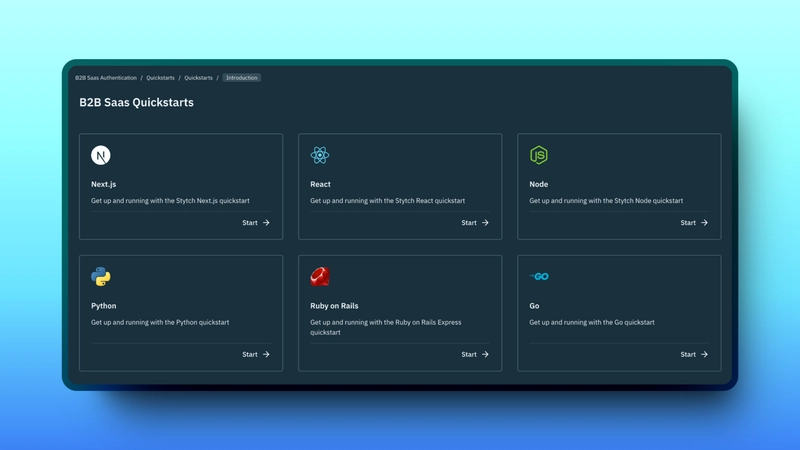Select the second Quickstarts breadcrumb
Viewport: 800px width, 450px height.
198,78
